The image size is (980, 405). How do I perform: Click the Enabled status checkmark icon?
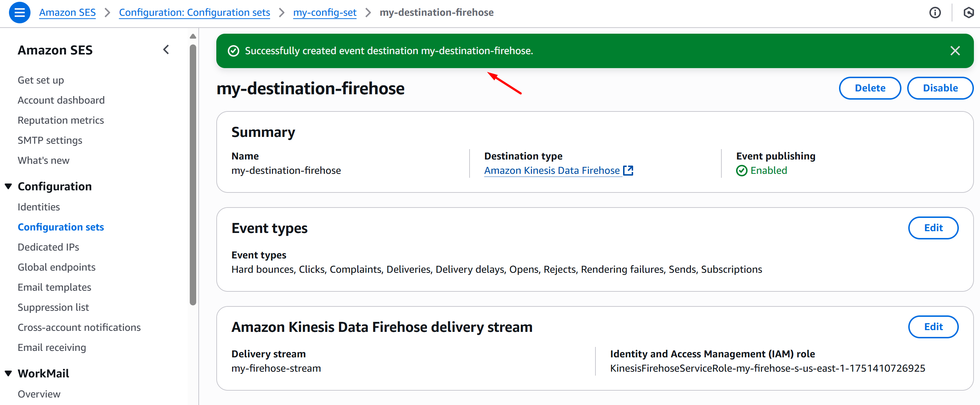coord(741,171)
